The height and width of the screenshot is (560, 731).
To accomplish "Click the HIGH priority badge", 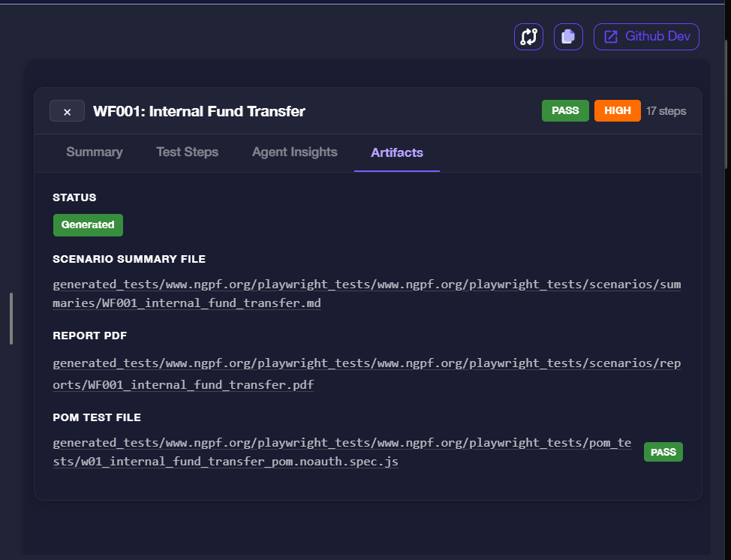I will tap(617, 110).
